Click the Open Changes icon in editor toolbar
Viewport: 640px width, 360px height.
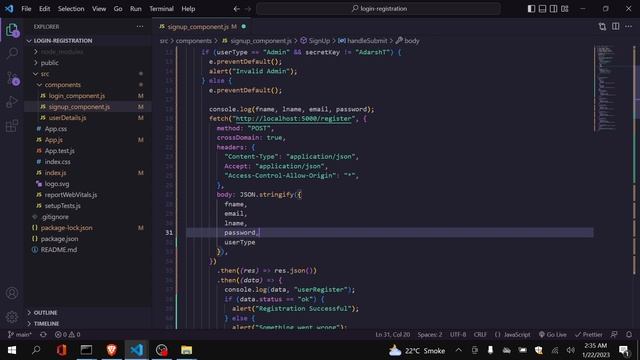click(602, 27)
